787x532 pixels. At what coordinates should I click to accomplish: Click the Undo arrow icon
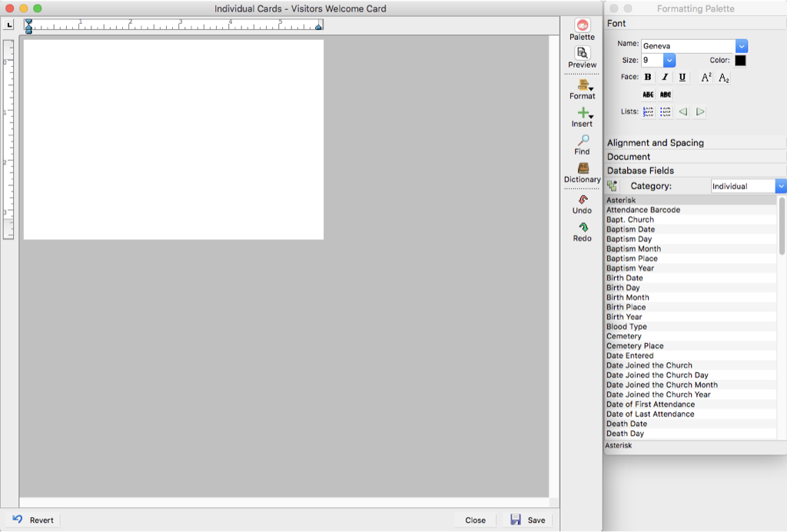pos(582,199)
